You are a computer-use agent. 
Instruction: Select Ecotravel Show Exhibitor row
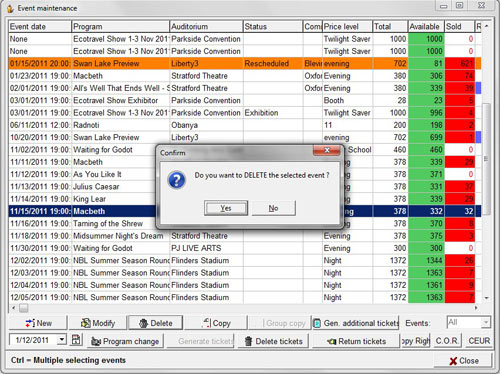tap(245, 100)
